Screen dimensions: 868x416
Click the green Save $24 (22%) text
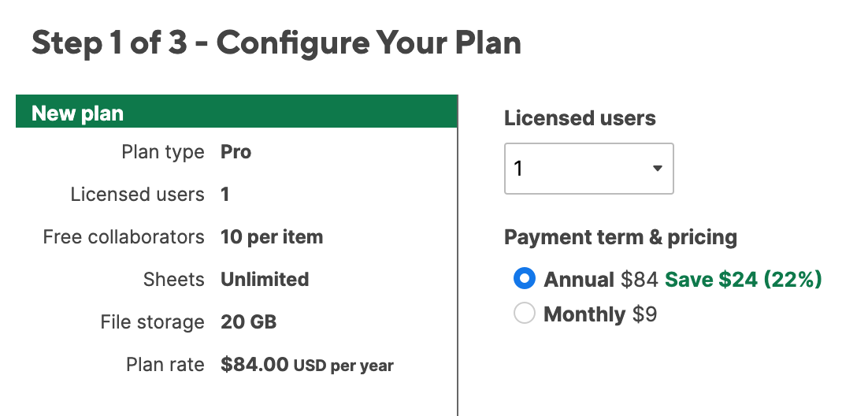point(743,279)
